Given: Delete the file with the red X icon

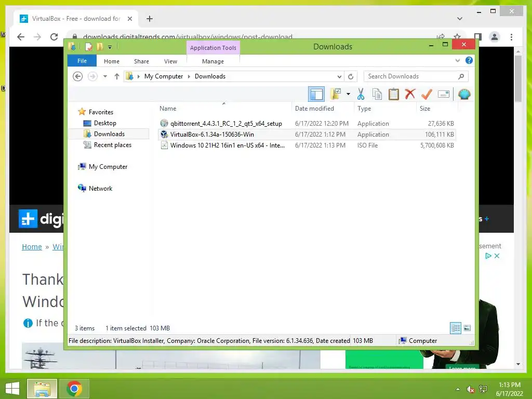Looking at the screenshot, I should [x=410, y=94].
